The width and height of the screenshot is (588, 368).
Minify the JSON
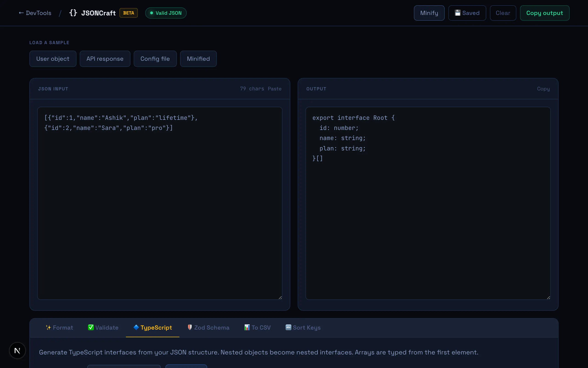click(x=429, y=13)
